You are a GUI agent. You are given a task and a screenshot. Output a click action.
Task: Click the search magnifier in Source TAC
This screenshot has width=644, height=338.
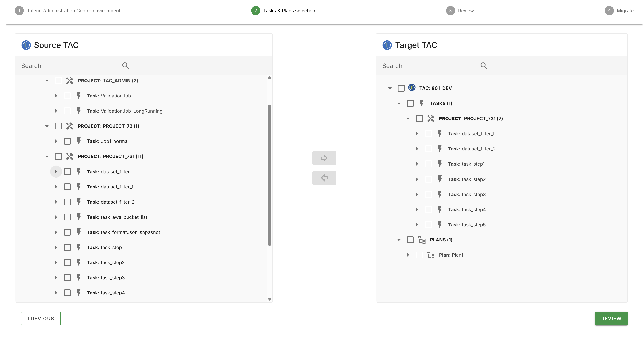click(x=126, y=65)
